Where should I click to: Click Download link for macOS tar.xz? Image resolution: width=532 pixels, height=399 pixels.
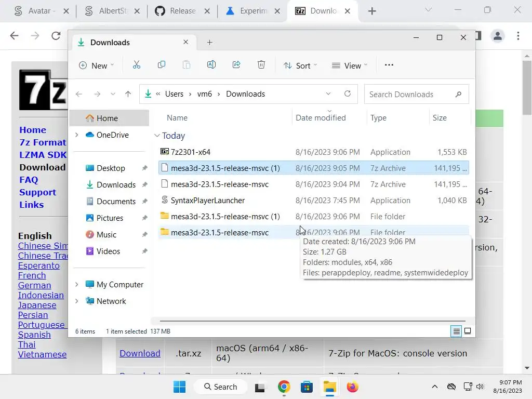click(140, 353)
